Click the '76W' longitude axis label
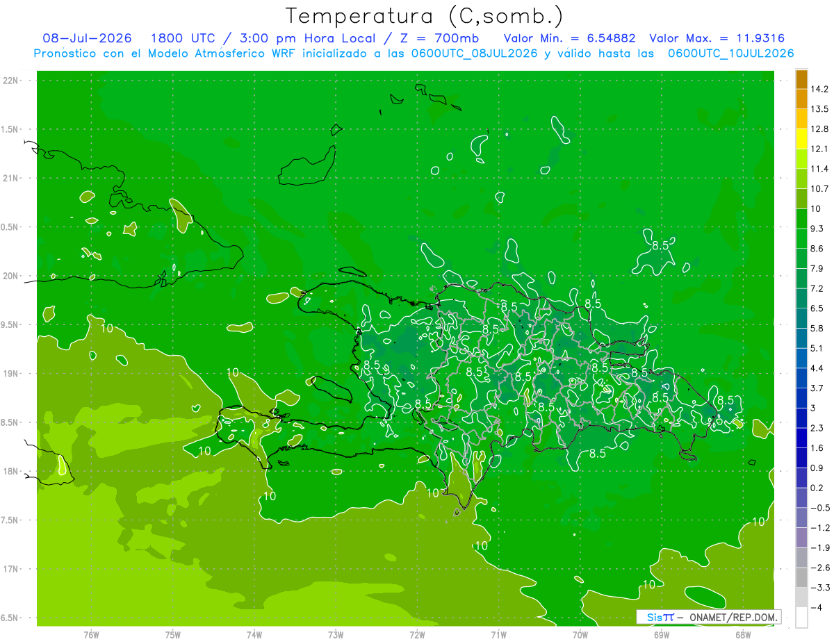Image resolution: width=834 pixels, height=644 pixels. click(x=91, y=634)
